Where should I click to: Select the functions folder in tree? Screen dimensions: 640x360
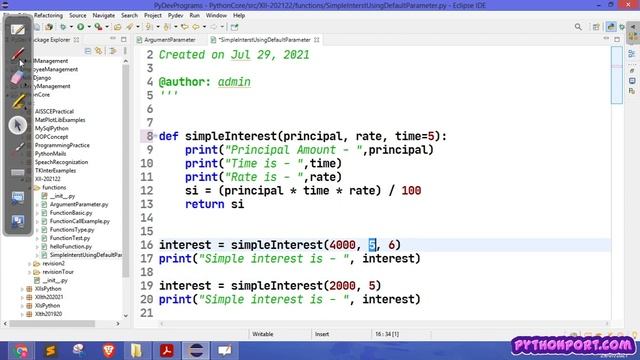click(x=54, y=187)
